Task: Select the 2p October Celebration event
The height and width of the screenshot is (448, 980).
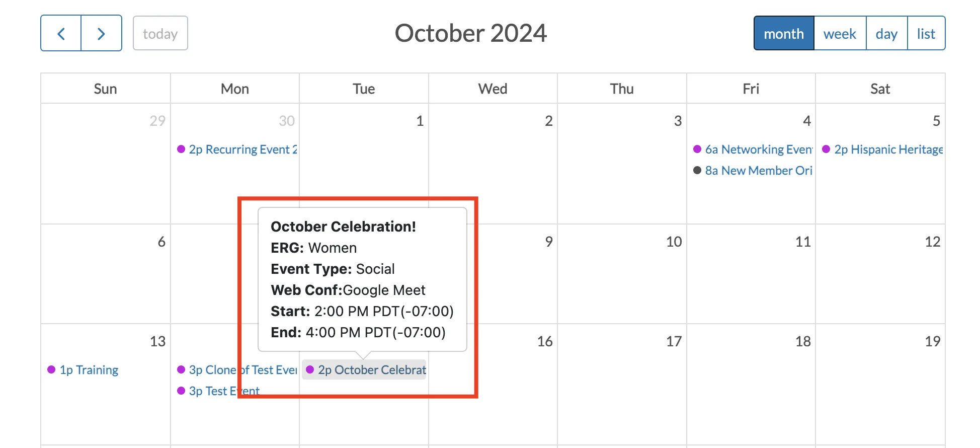Action: 365,370
